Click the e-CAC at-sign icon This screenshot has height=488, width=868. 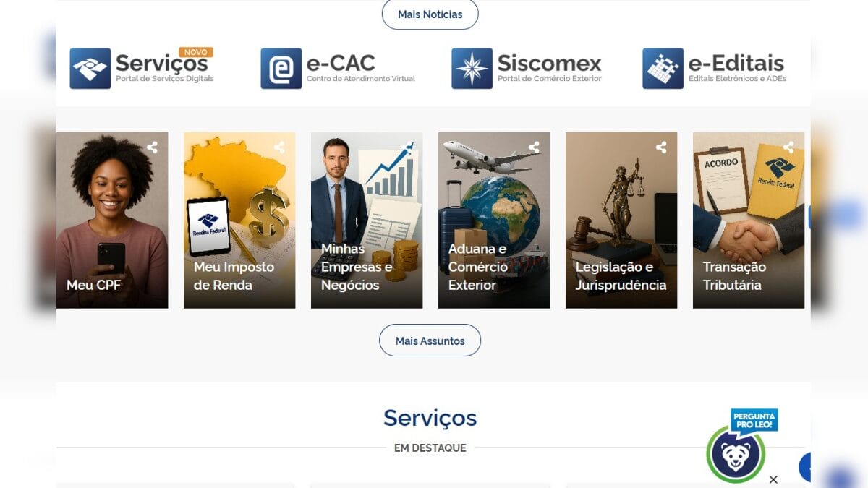[x=281, y=69]
